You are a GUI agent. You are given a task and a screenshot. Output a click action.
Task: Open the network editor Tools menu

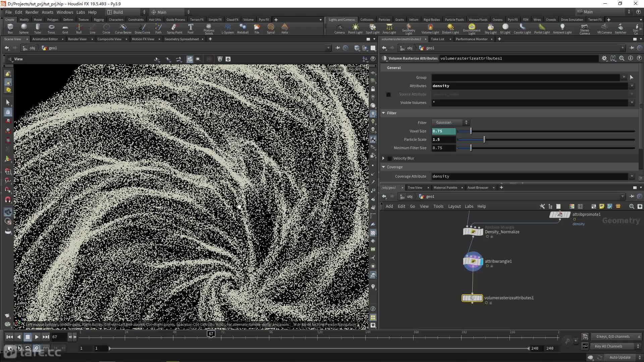(x=438, y=206)
